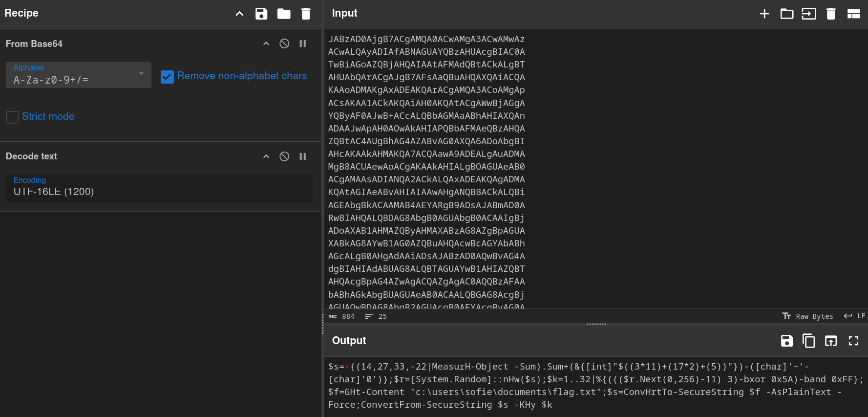Open the Encoding selector for Decode text

tap(159, 187)
